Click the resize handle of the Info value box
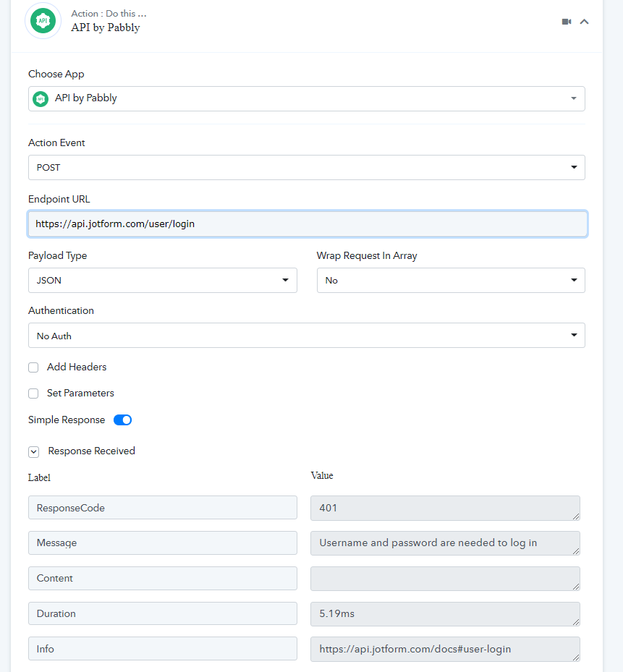Screen dimensions: 623x672 click(x=576, y=657)
